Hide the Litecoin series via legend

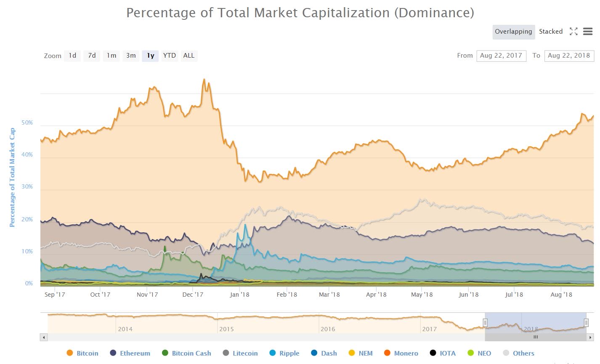(x=245, y=353)
